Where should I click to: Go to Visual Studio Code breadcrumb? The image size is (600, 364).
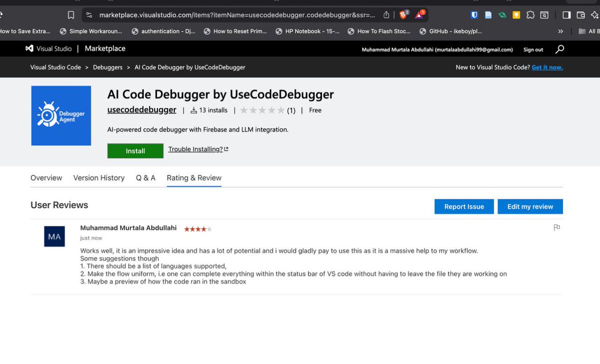tap(55, 67)
